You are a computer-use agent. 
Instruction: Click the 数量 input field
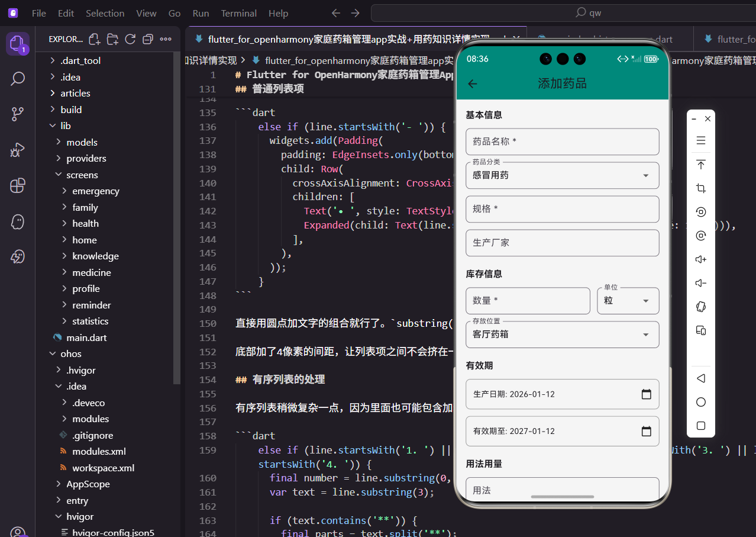tap(528, 301)
